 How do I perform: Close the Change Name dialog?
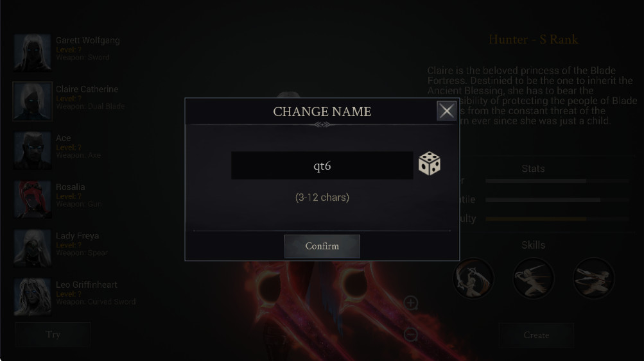coord(446,111)
